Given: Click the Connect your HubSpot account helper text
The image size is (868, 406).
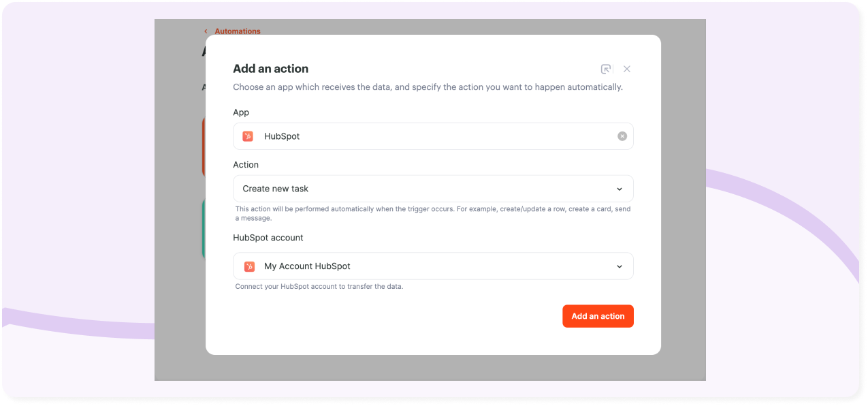Looking at the screenshot, I should (x=319, y=287).
